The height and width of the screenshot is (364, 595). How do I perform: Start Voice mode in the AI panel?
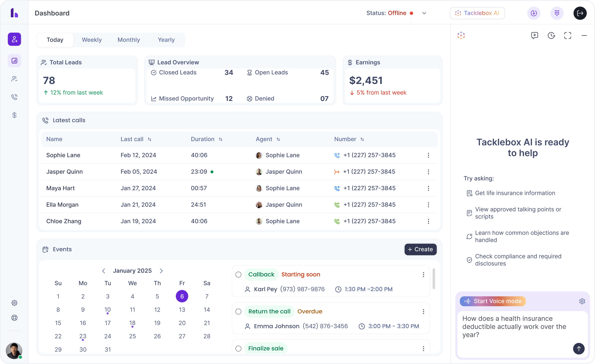492,301
